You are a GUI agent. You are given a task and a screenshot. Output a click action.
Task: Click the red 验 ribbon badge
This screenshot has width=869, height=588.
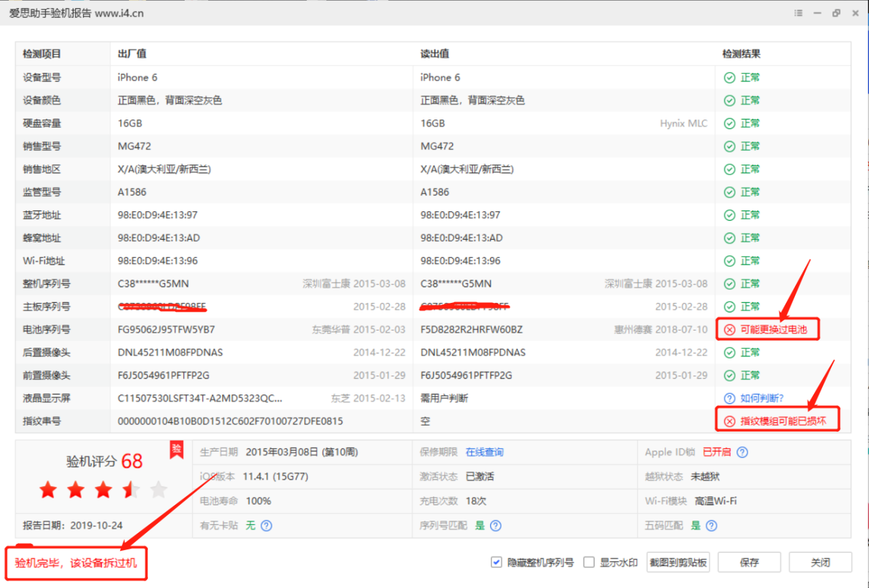177,449
